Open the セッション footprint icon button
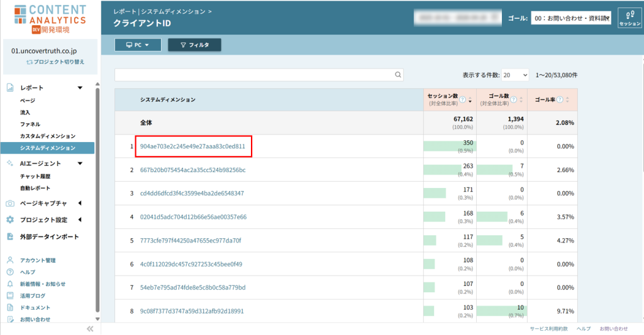Image resolution: width=644 pixels, height=335 pixels. [x=630, y=18]
